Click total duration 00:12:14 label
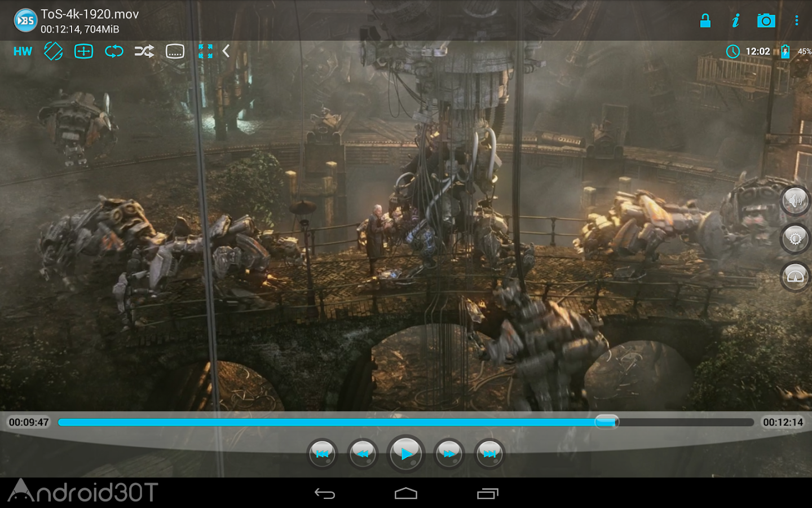Image resolution: width=812 pixels, height=508 pixels. tap(783, 422)
